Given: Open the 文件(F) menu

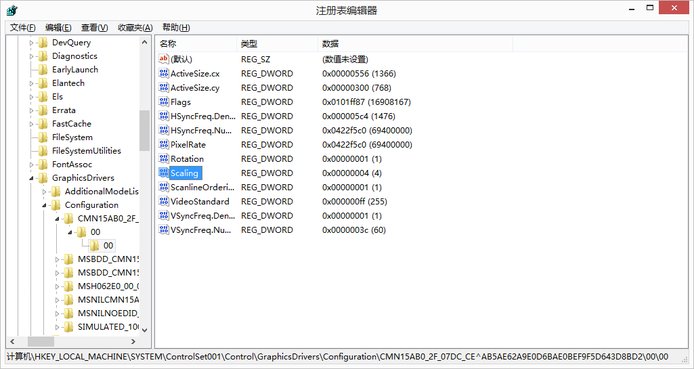Looking at the screenshot, I should 23,27.
